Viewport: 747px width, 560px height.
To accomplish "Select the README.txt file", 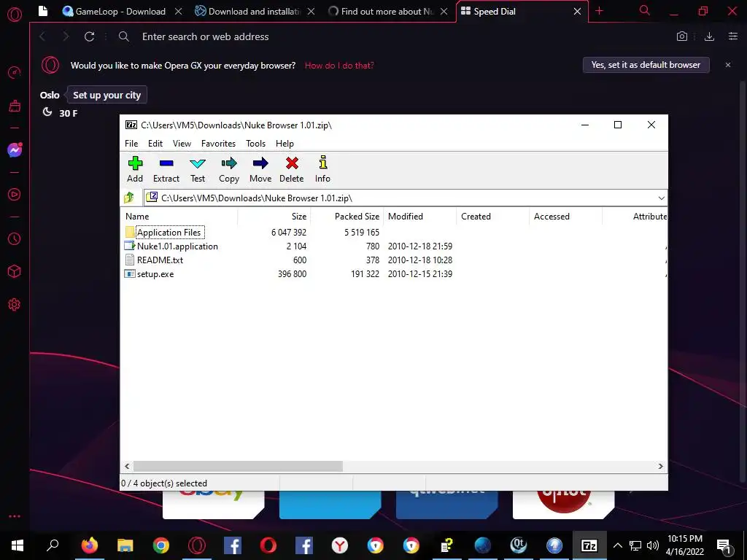I will coord(160,260).
